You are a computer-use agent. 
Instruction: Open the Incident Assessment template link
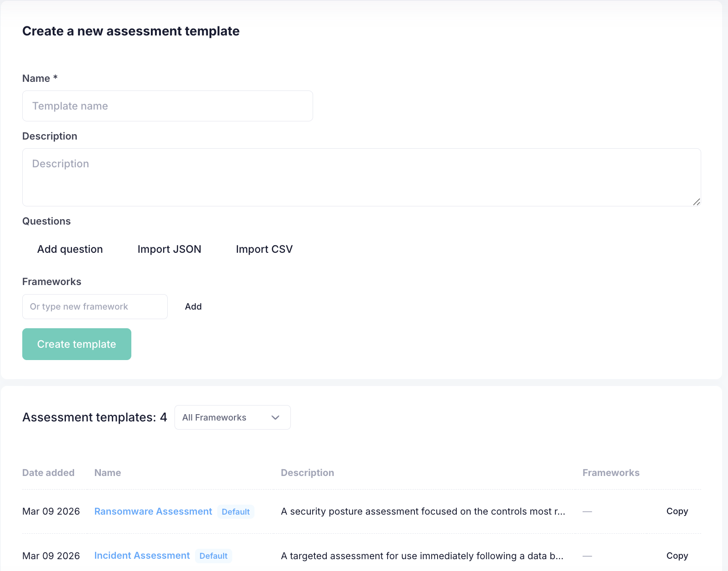pos(142,556)
